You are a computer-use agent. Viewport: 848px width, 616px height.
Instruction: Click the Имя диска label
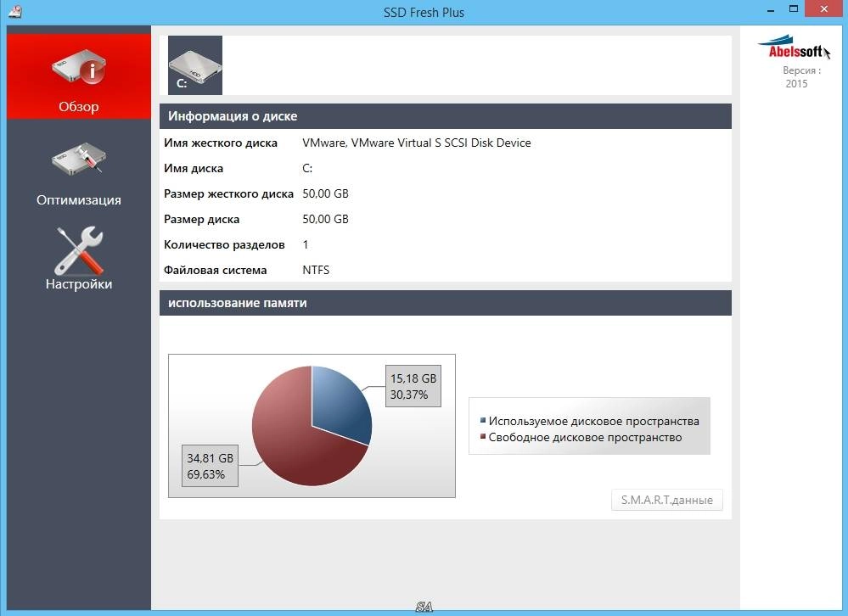[194, 169]
